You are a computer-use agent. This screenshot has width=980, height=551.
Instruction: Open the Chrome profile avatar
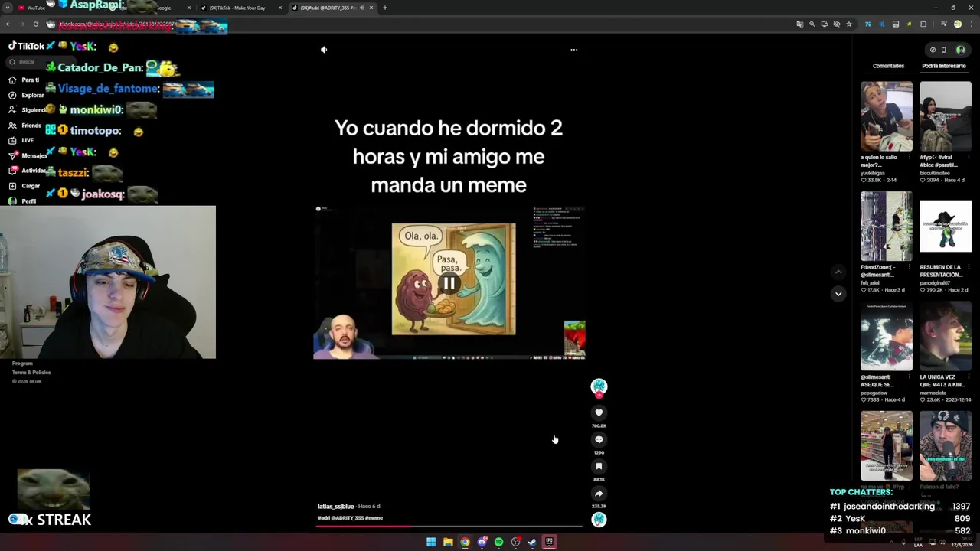pyautogui.click(x=957, y=24)
